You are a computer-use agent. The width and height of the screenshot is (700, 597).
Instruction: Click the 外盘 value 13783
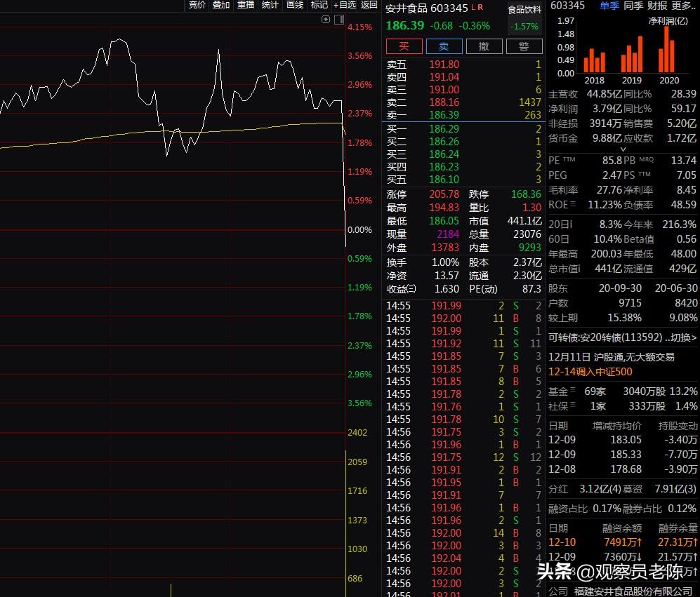[445, 247]
